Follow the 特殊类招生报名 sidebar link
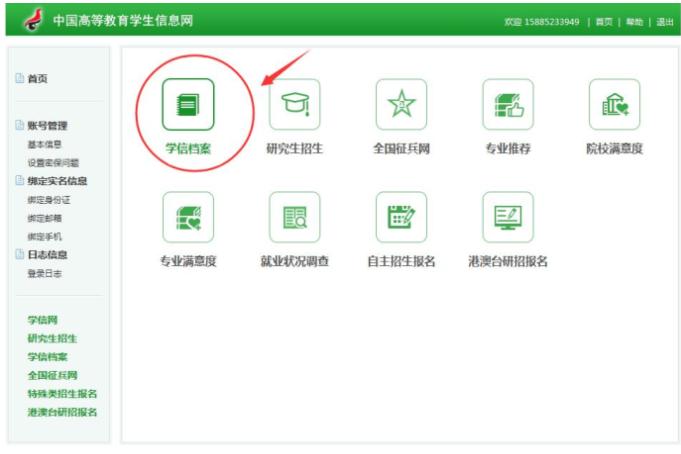 [63, 394]
